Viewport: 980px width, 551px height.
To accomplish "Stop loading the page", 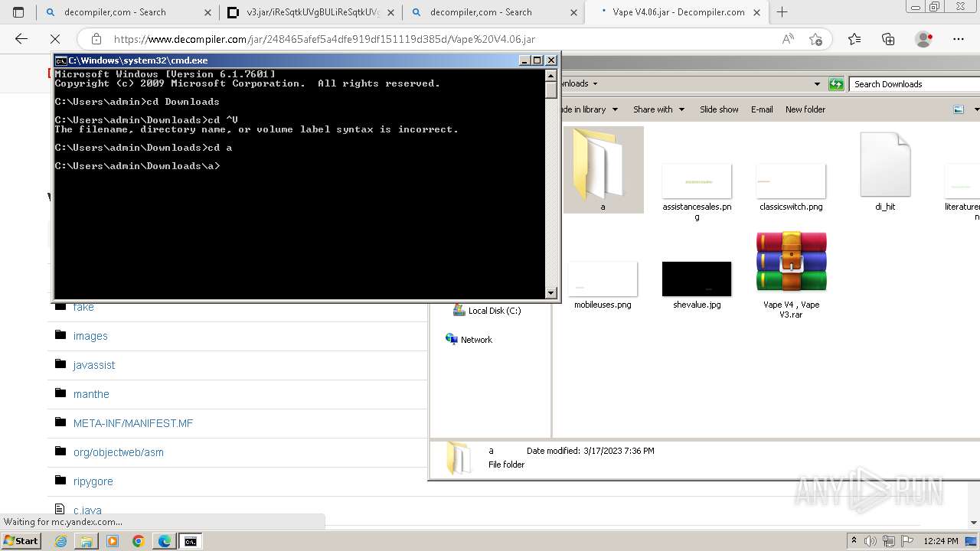I will [55, 39].
